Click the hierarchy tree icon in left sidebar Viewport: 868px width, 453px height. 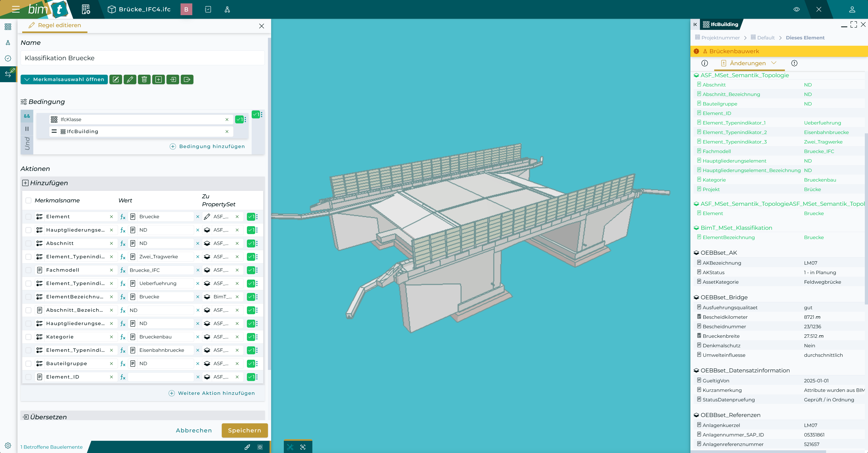point(8,43)
